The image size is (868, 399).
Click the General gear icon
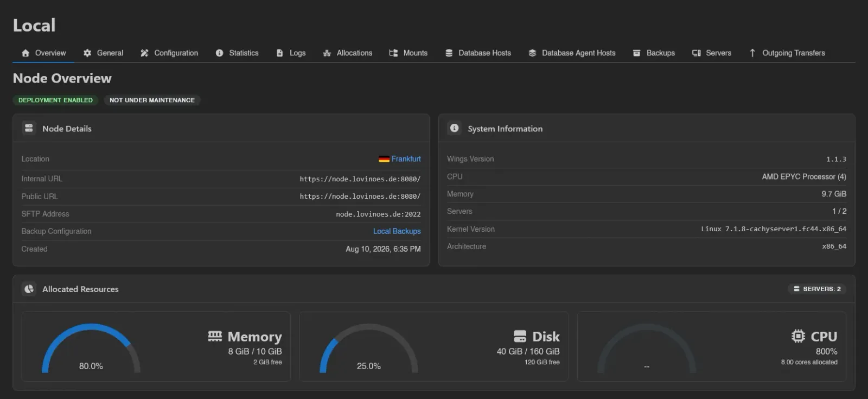[87, 53]
